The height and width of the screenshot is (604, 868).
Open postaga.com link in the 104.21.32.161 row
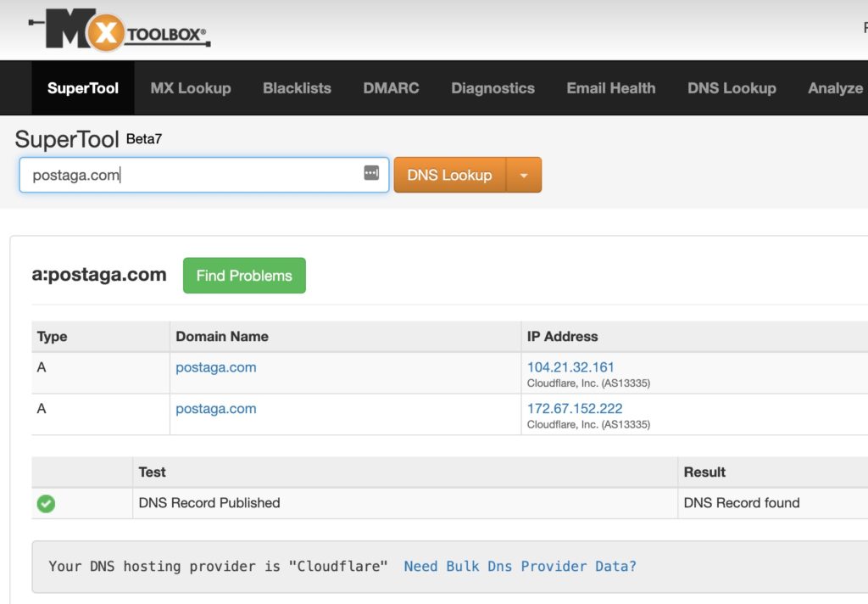(x=216, y=367)
